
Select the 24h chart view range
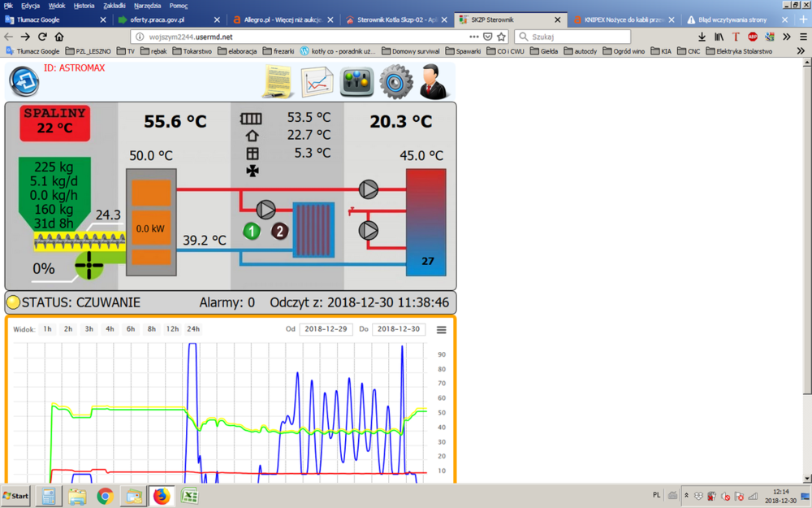(x=193, y=329)
